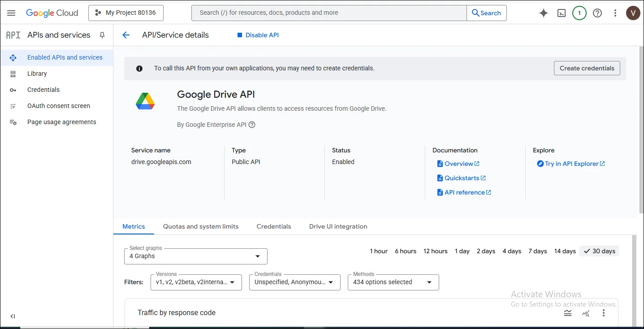Click in the top search field
644x329 pixels.
click(329, 13)
